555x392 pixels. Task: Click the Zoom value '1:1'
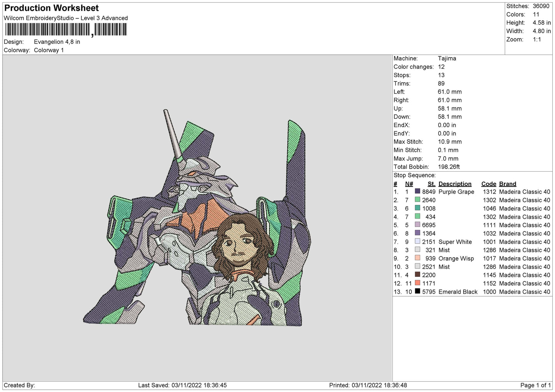pyautogui.click(x=537, y=40)
